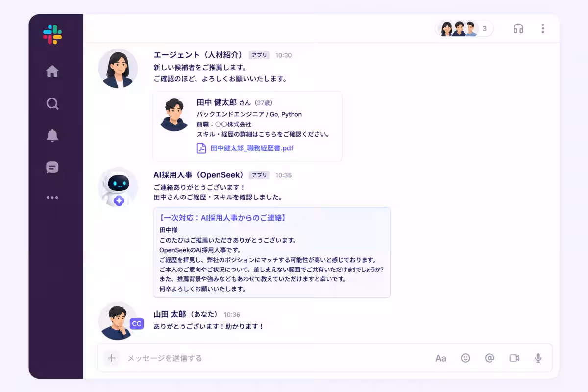Click CC badge on 山田 太郎 avatar
Viewport: 588px width, 392px height.
(137, 324)
